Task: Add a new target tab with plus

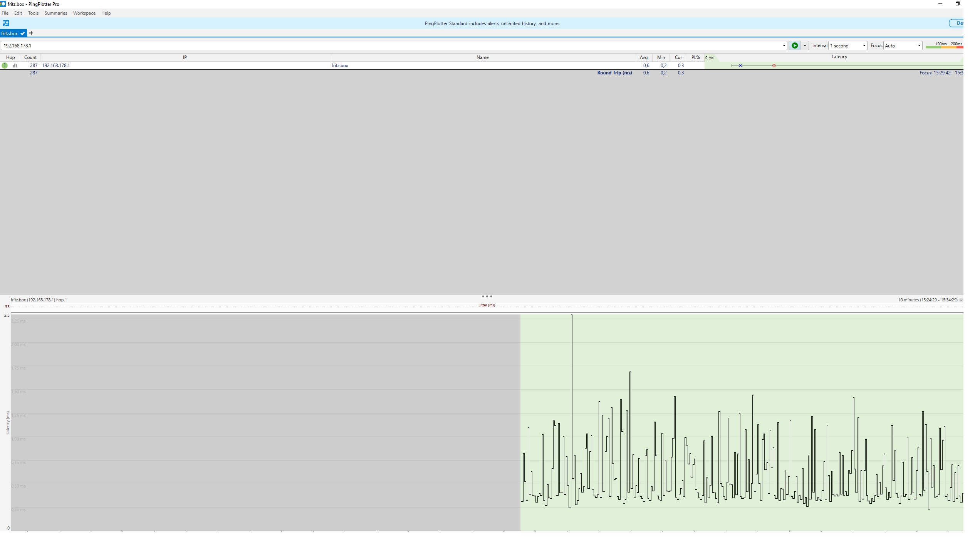Action: coord(31,33)
